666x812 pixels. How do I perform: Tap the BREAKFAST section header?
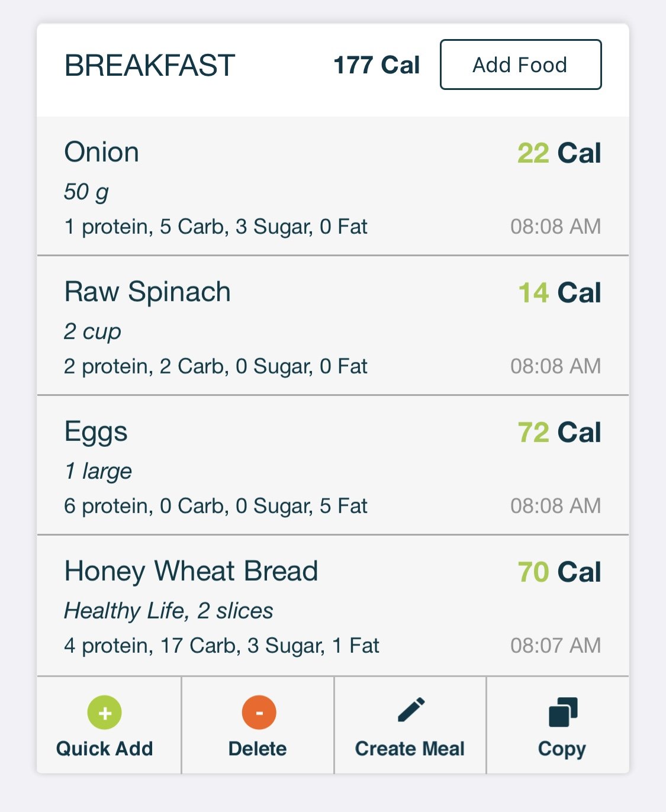[150, 65]
